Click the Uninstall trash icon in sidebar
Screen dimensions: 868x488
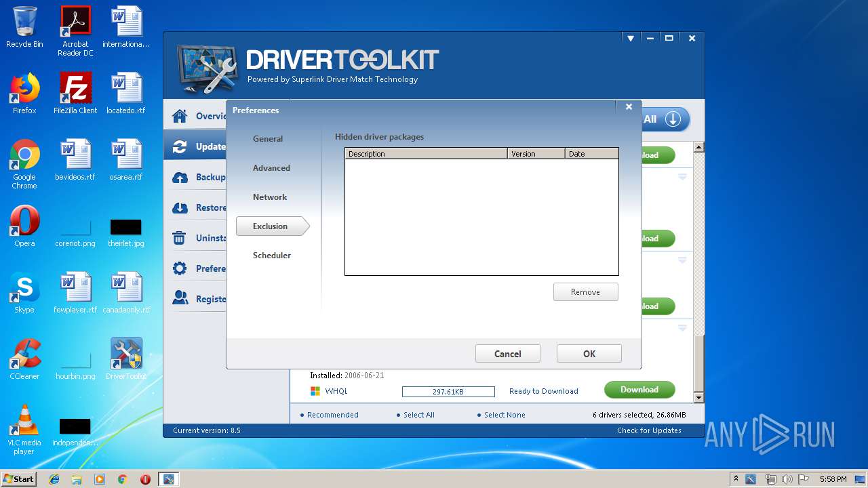pos(180,238)
